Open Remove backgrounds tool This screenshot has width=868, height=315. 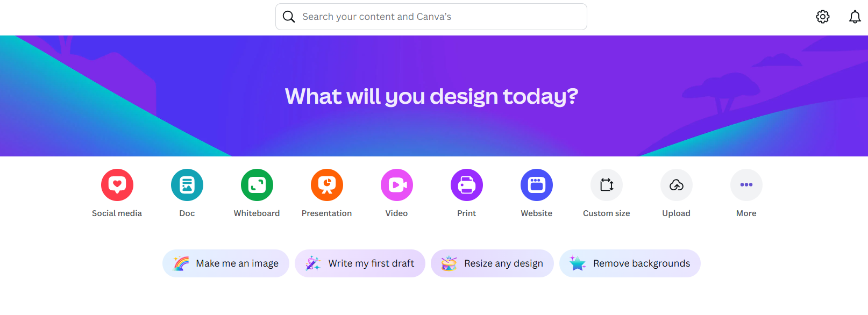click(630, 263)
